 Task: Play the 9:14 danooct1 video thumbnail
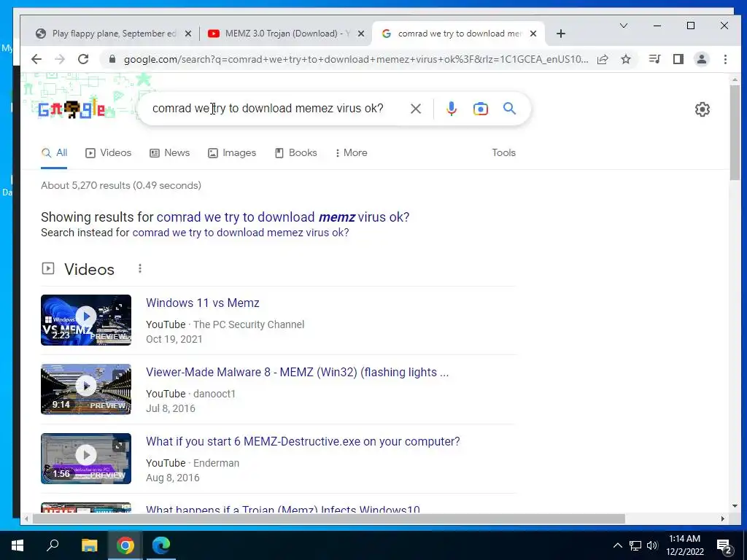(x=86, y=389)
